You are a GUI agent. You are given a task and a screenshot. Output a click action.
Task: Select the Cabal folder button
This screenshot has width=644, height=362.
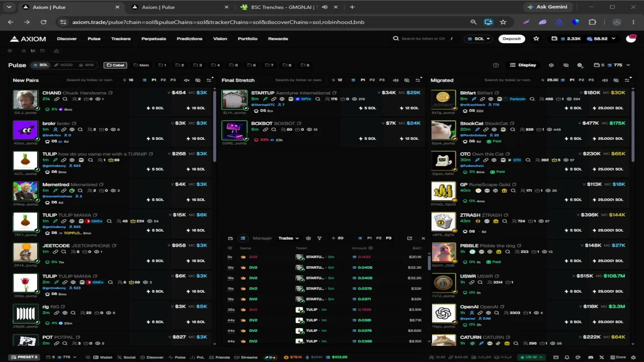115,65
